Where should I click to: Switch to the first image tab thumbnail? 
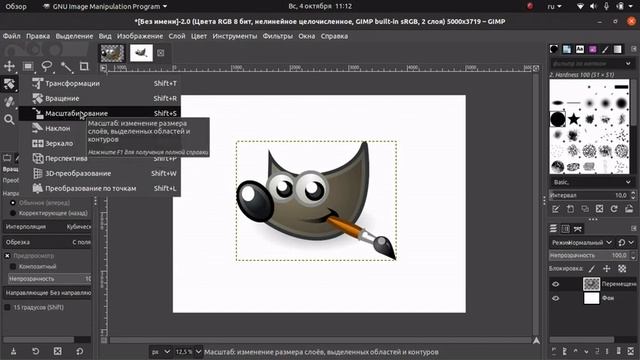[112, 53]
